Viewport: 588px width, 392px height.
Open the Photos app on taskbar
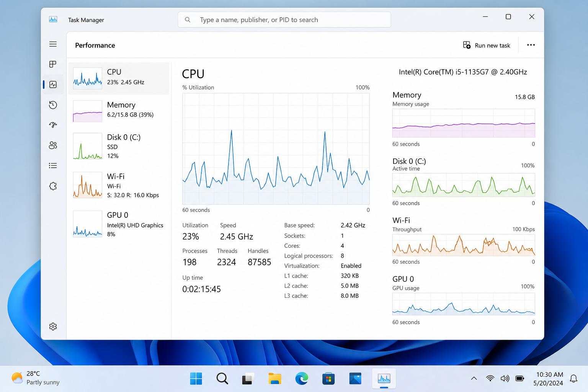pyautogui.click(x=355, y=379)
